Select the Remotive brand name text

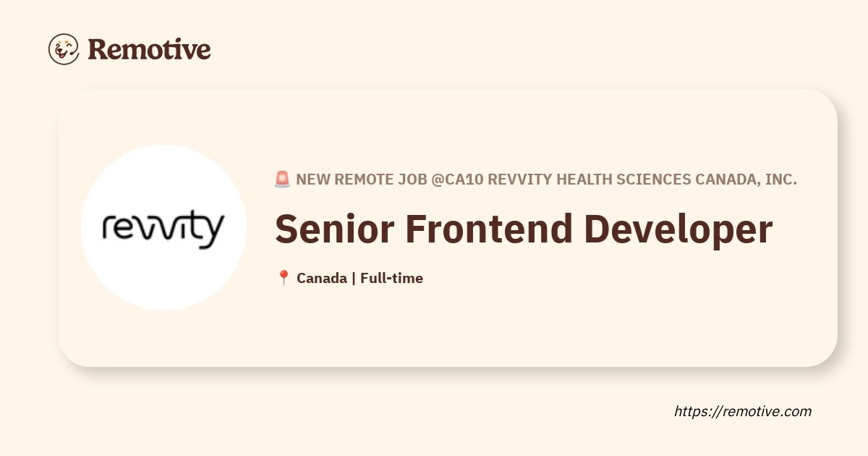coord(149,49)
